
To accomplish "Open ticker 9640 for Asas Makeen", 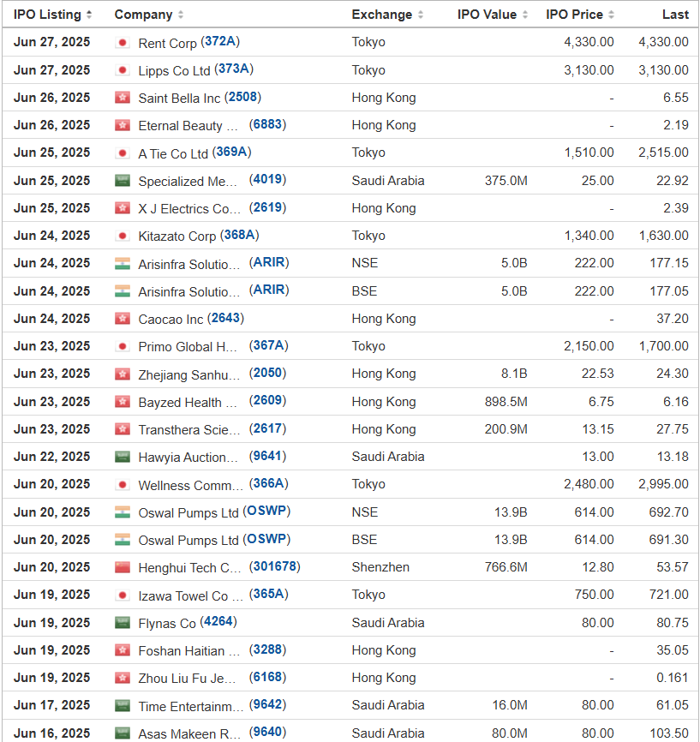I will point(267,732).
